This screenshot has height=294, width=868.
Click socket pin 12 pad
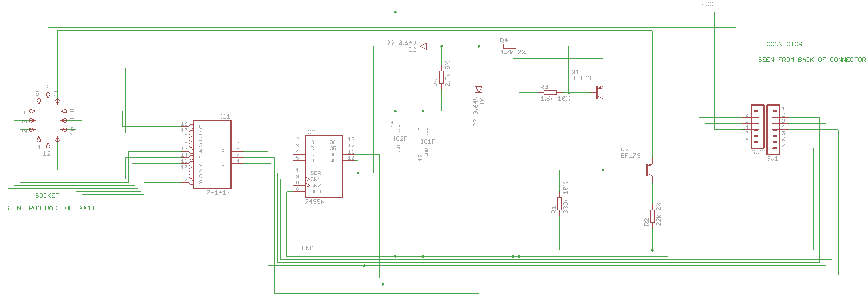pos(48,145)
